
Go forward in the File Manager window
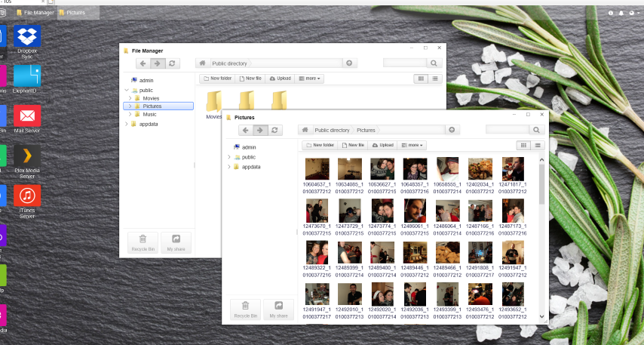tap(158, 63)
